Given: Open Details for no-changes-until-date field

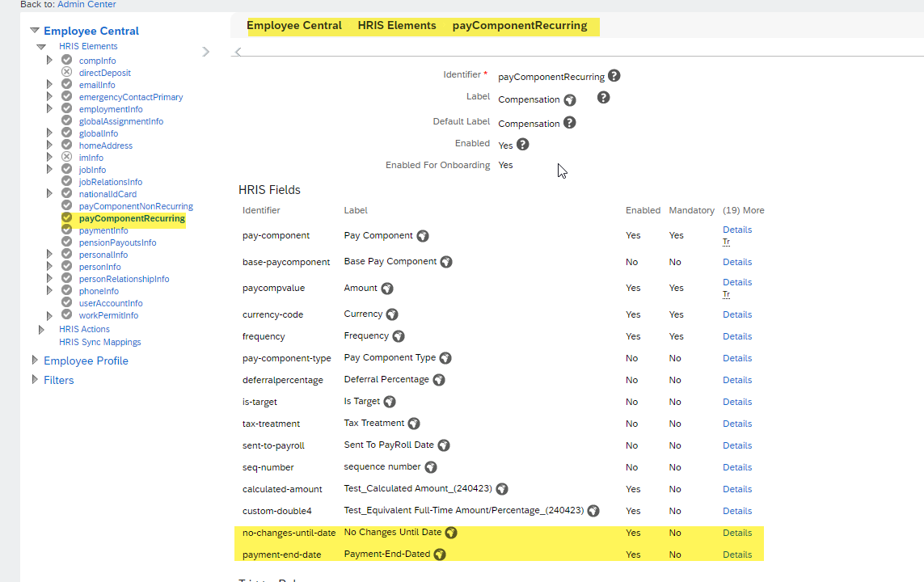Looking at the screenshot, I should point(737,533).
